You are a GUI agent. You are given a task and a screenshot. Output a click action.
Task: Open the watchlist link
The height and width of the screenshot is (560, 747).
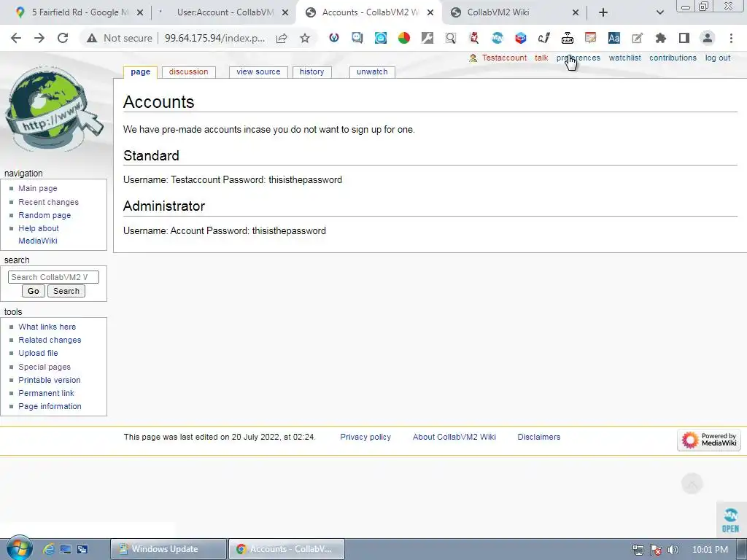[x=624, y=58]
